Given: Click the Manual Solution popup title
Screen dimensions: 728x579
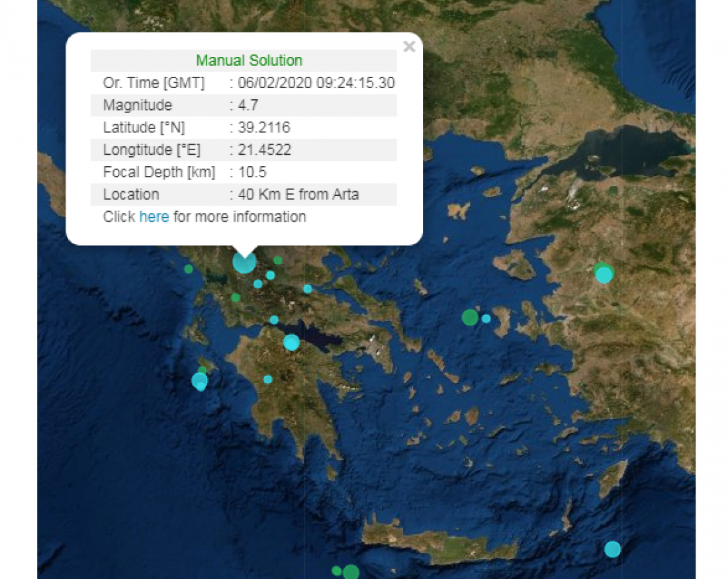Looking at the screenshot, I should point(249,60).
